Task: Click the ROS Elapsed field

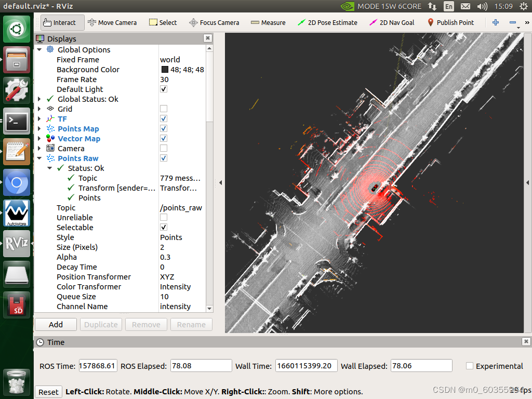Action: coord(201,366)
